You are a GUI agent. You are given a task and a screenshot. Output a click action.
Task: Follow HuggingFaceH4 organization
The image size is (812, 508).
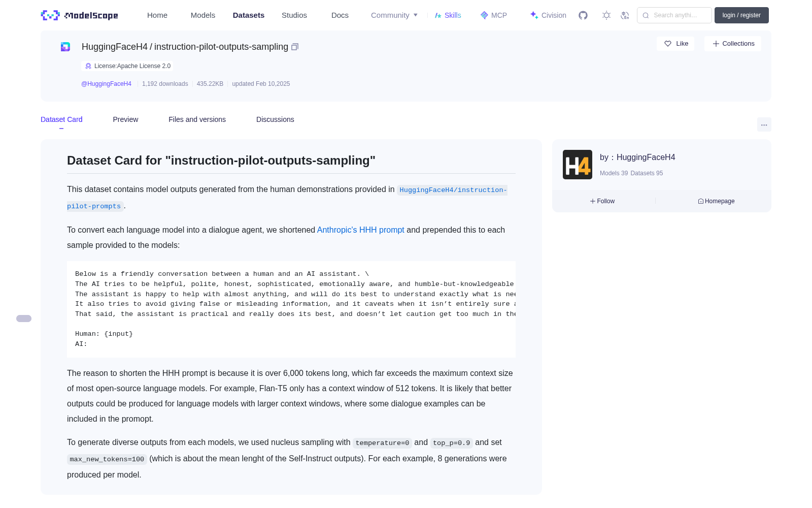602,201
